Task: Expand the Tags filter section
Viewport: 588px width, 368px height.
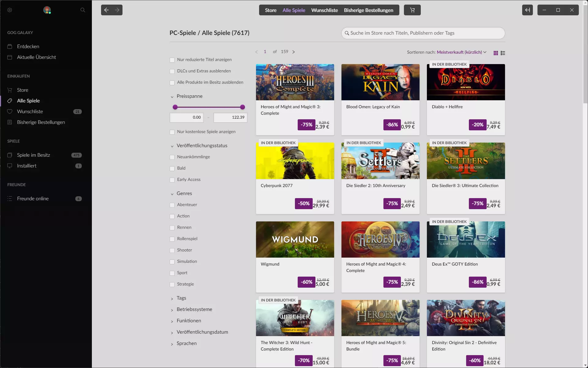Action: [x=178, y=298]
